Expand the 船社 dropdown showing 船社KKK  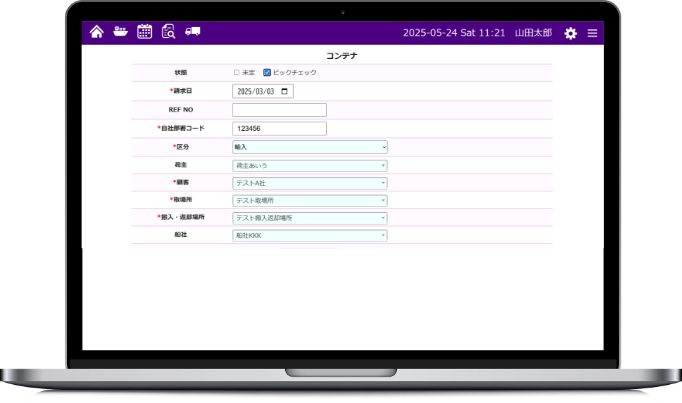pyautogui.click(x=309, y=236)
